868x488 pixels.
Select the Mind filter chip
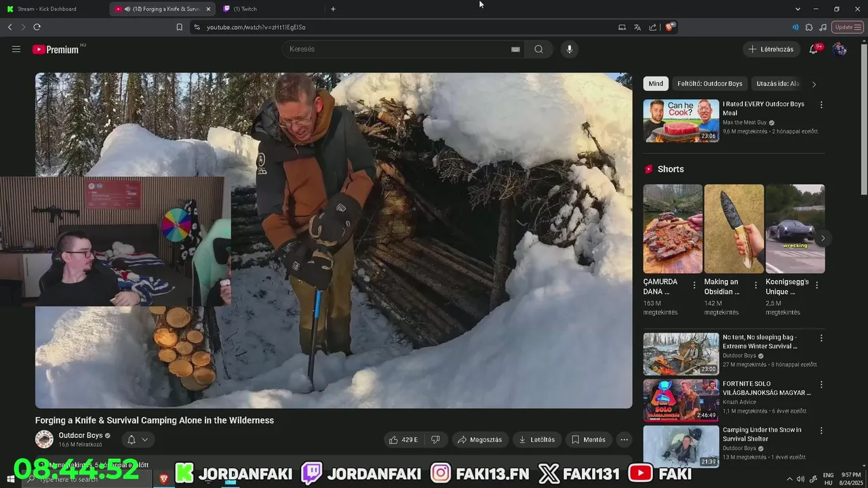click(x=656, y=83)
